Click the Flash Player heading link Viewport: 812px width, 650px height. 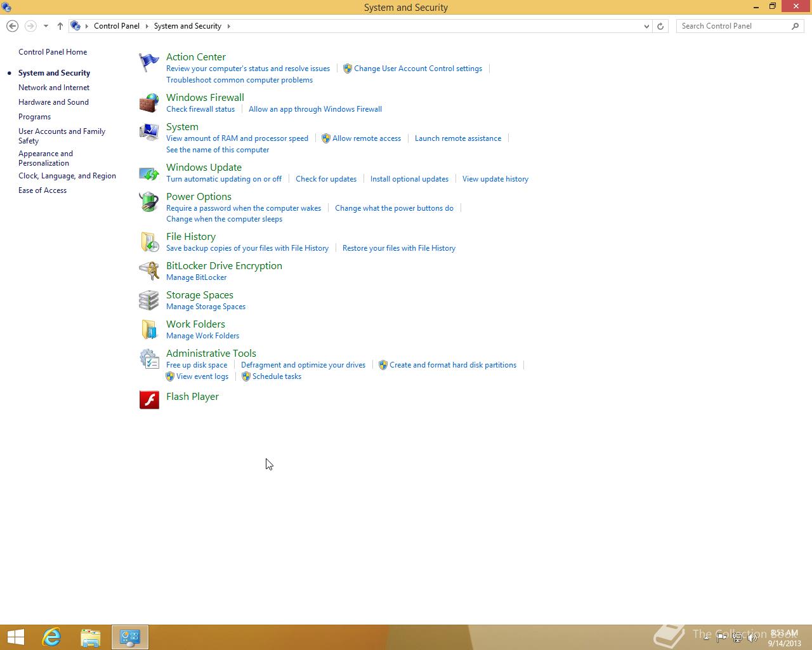click(x=192, y=396)
